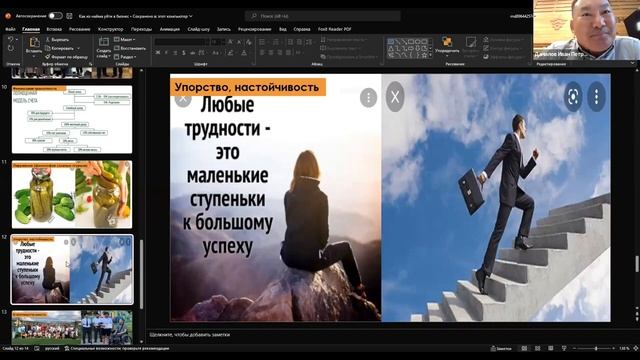Open the Вид ribbon tab
This screenshot has width=640, height=360.
click(282, 29)
